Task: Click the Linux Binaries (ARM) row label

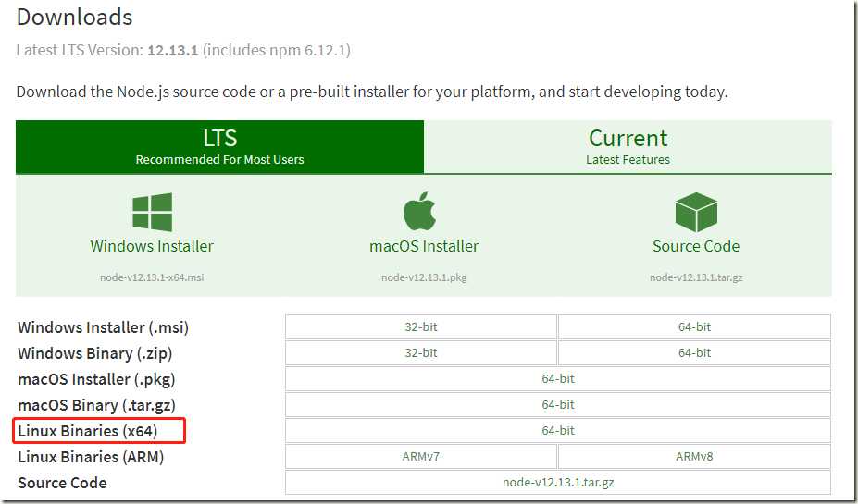Action: tap(91, 457)
